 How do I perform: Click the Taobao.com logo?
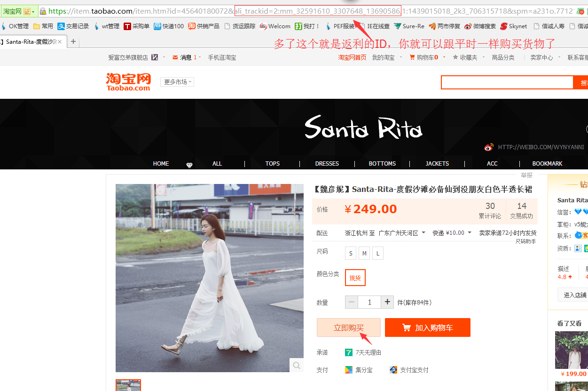[x=128, y=81]
